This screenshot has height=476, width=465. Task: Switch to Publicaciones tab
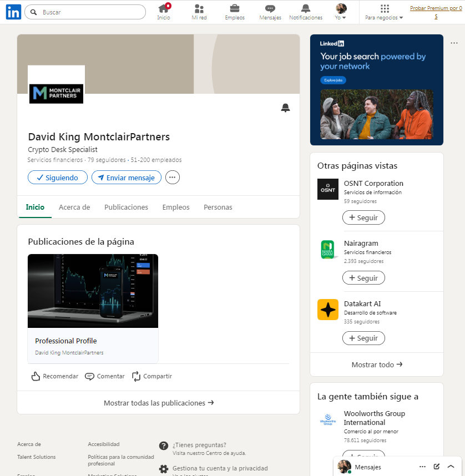point(127,207)
